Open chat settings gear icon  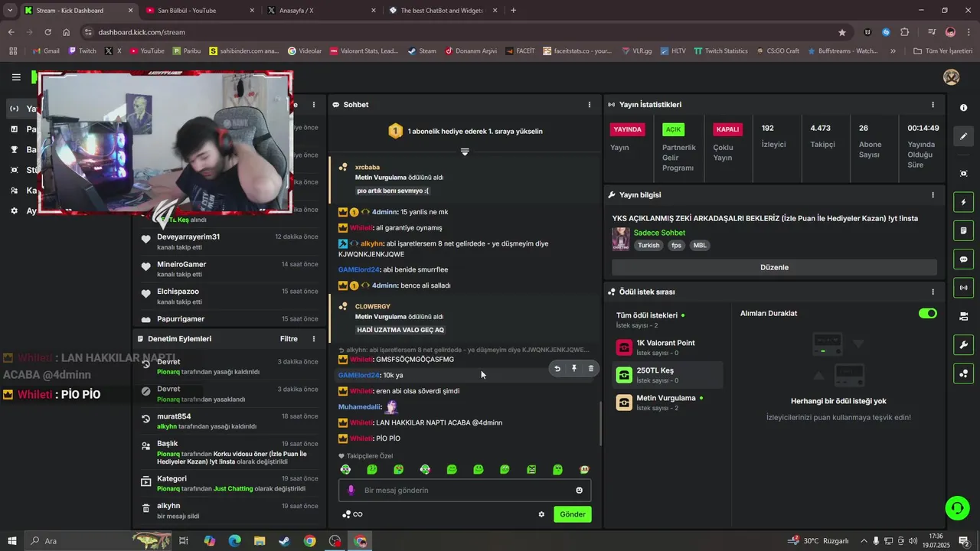point(541,514)
